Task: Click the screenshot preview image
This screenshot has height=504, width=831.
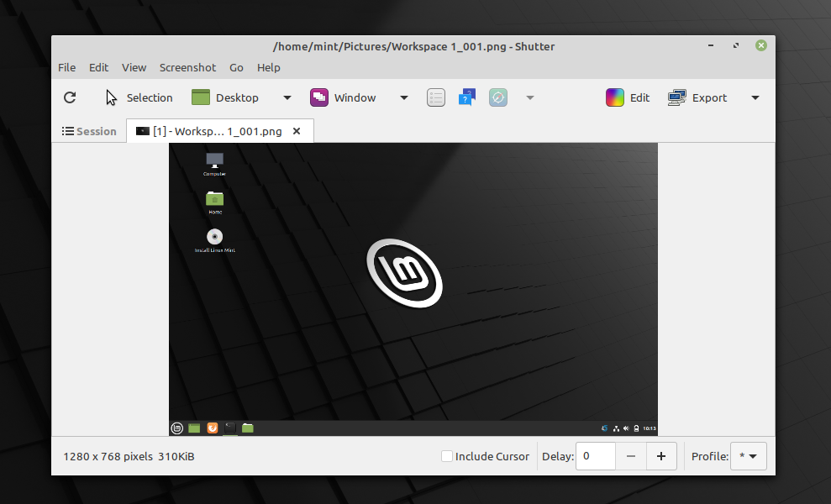Action: pos(413,289)
